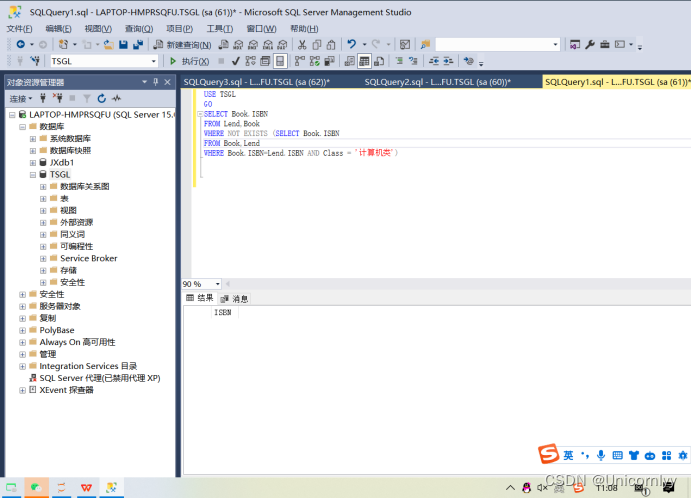Click the change connection plug icon
This screenshot has height=498, width=692.
(x=35, y=61)
